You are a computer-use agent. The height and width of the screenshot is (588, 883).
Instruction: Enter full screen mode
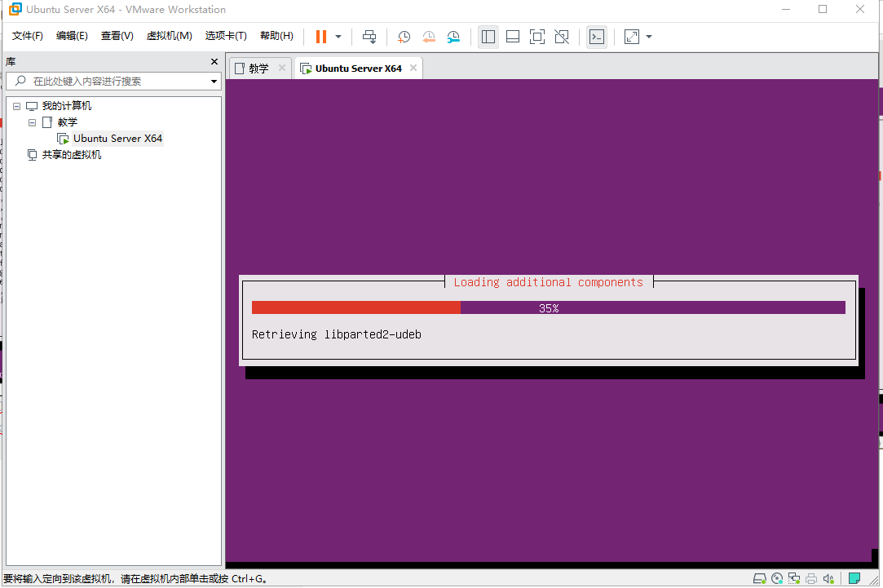coord(537,38)
